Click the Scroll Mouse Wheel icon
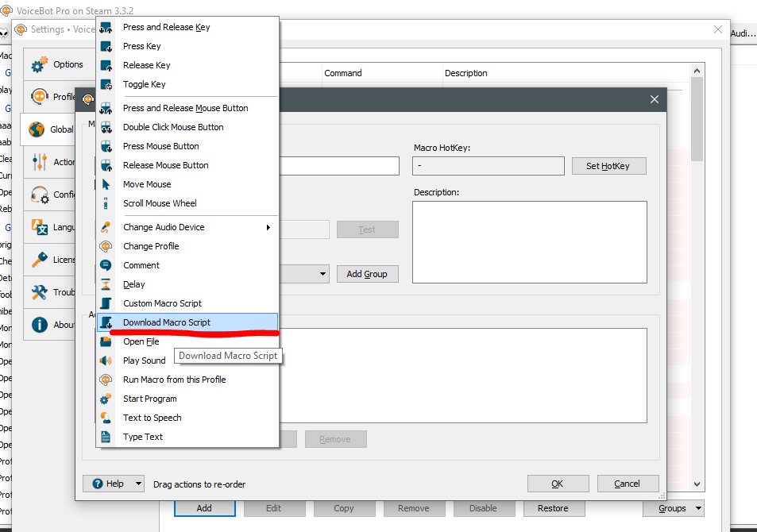Viewport: 757px width, 532px height. (106, 203)
